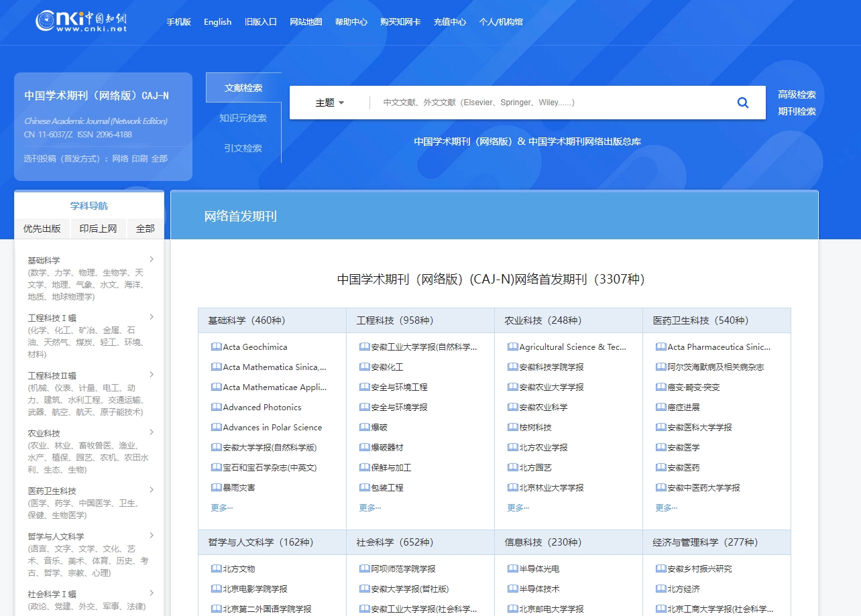Switch to the 文献检索 tab

tap(243, 88)
